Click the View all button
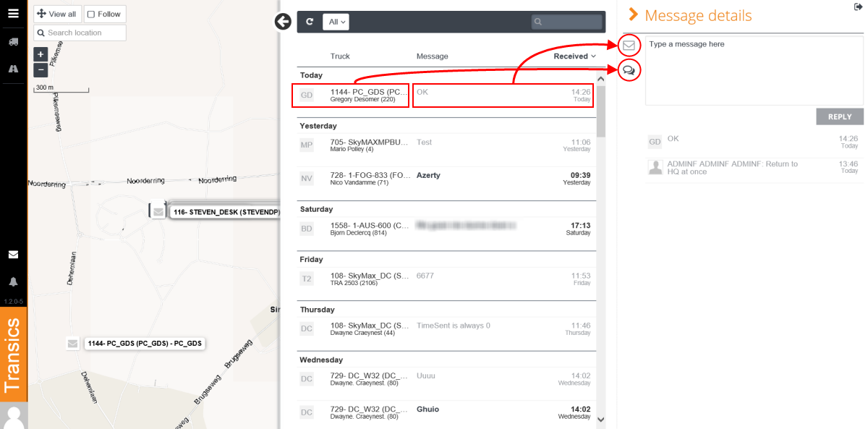The height and width of the screenshot is (429, 868). [57, 14]
